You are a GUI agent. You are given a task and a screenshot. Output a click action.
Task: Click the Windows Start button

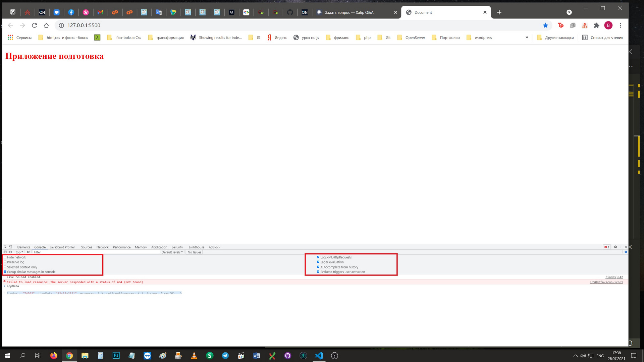coord(7,356)
